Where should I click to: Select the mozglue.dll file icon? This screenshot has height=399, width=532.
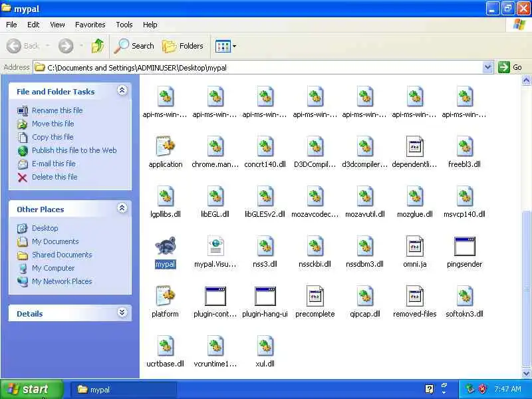[x=414, y=196]
